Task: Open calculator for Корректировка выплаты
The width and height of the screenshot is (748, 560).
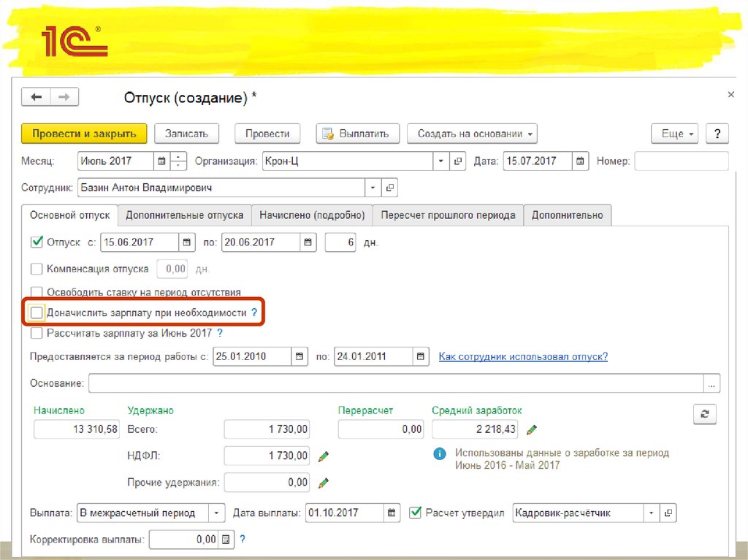Action: coord(226,540)
